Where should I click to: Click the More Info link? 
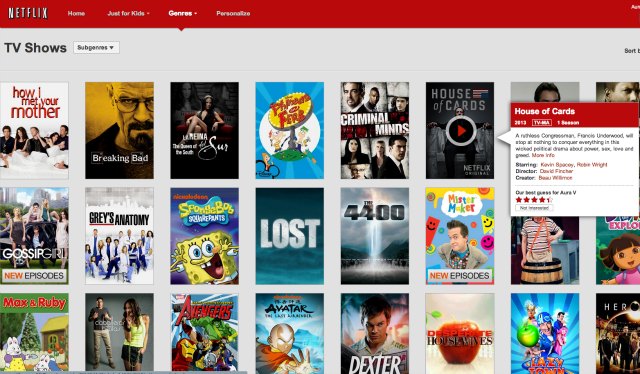click(x=543, y=155)
